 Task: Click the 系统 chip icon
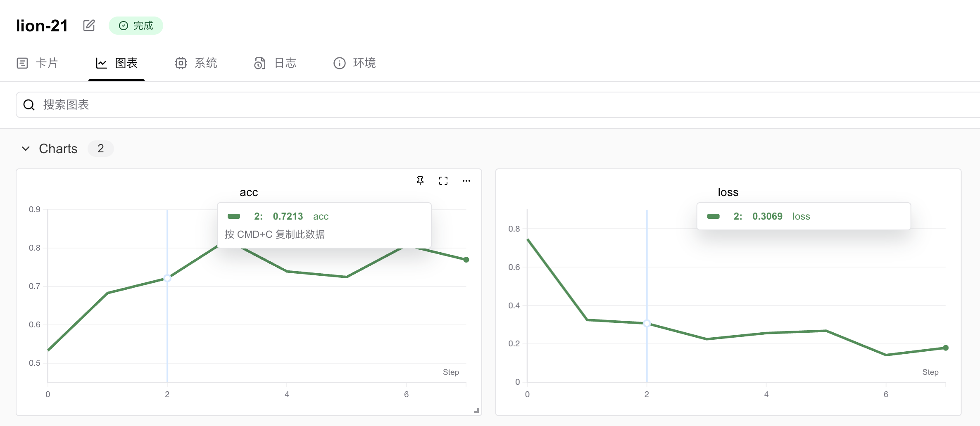click(x=181, y=63)
